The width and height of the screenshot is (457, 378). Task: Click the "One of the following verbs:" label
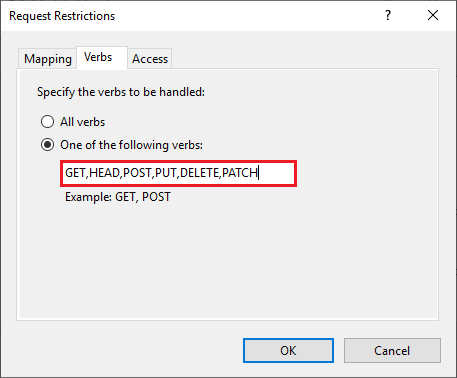click(132, 145)
